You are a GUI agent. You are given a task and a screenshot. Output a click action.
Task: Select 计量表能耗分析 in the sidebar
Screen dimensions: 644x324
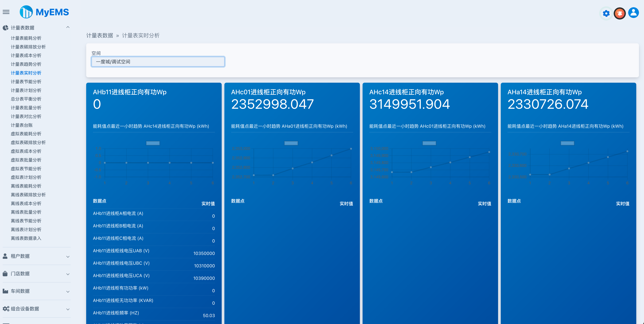(x=26, y=38)
